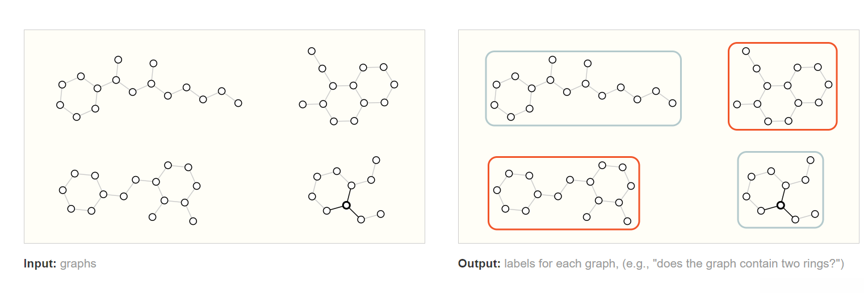Click top-right end node of bottom-right Input graph
The width and height of the screenshot is (868, 297).
click(376, 160)
